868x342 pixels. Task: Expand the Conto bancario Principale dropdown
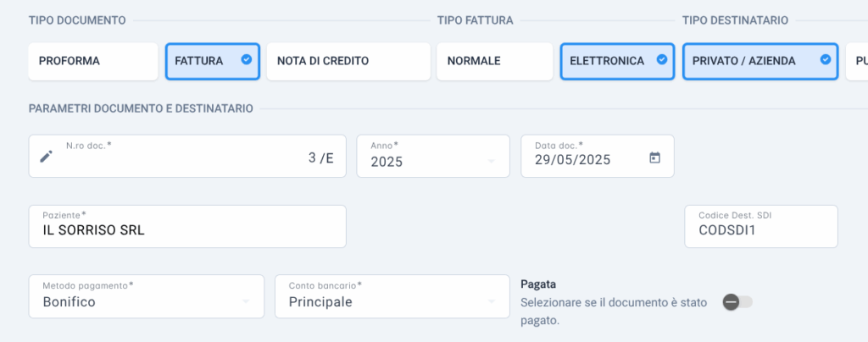point(392,296)
